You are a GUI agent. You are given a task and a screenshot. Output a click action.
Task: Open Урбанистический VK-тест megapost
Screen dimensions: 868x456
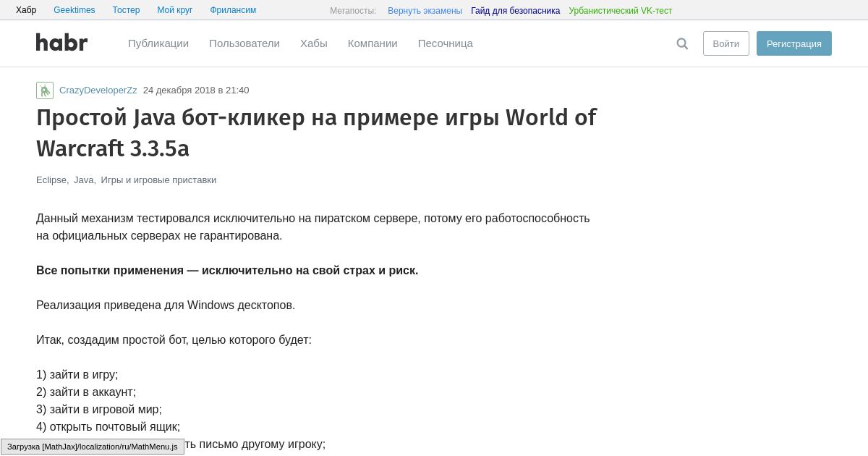point(620,11)
